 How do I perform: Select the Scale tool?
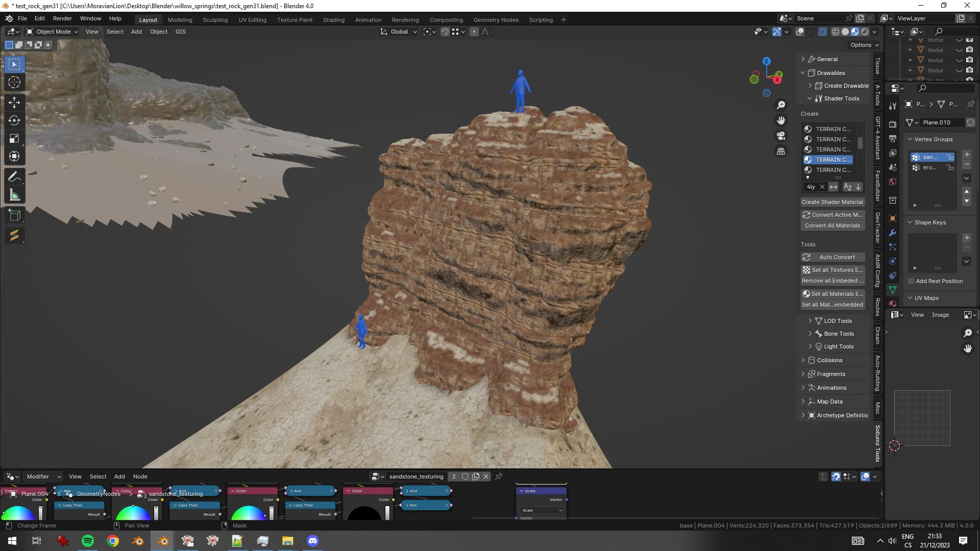point(14,138)
